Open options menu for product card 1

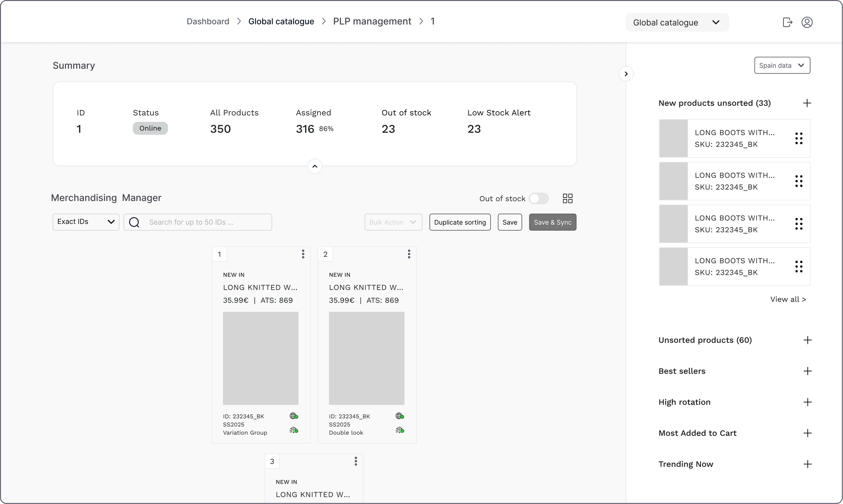point(303,254)
